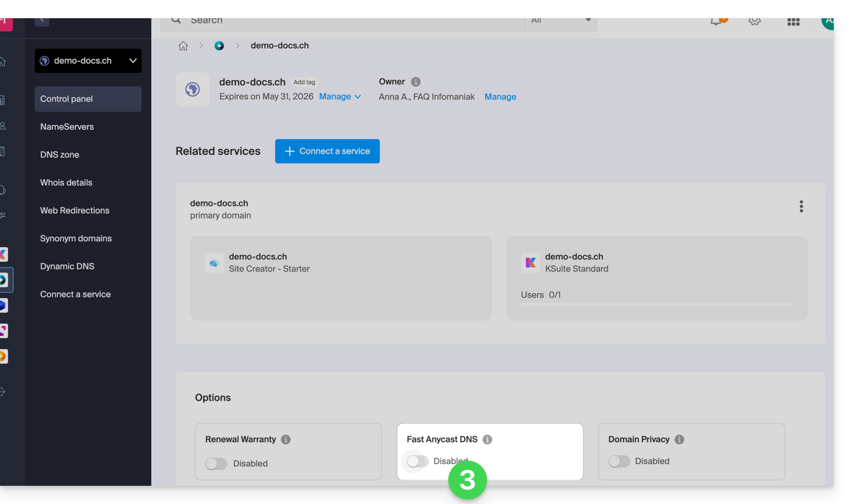852x504 pixels.
Task: Open the search filter 'All' dropdown
Action: coord(561,21)
